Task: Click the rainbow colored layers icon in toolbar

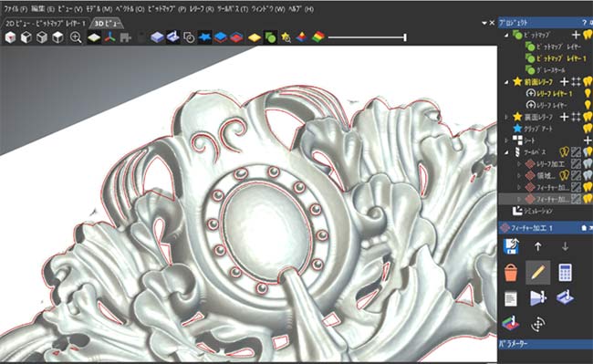Action: [318, 37]
